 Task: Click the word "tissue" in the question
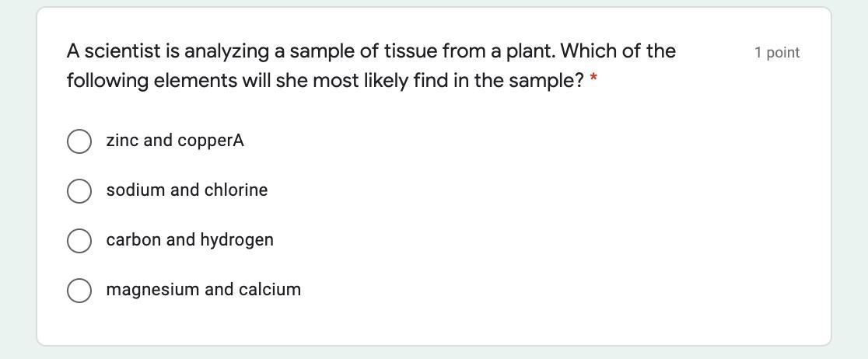[410, 51]
